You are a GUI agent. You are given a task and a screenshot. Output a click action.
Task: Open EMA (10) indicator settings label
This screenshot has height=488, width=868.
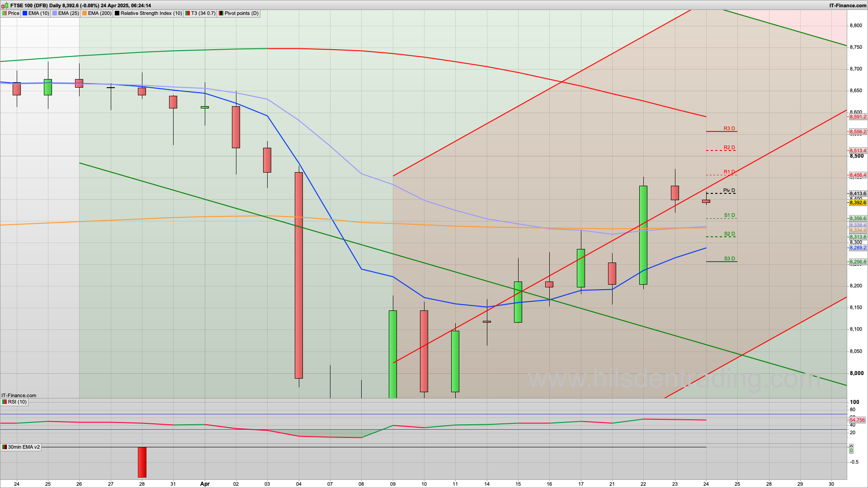point(39,14)
